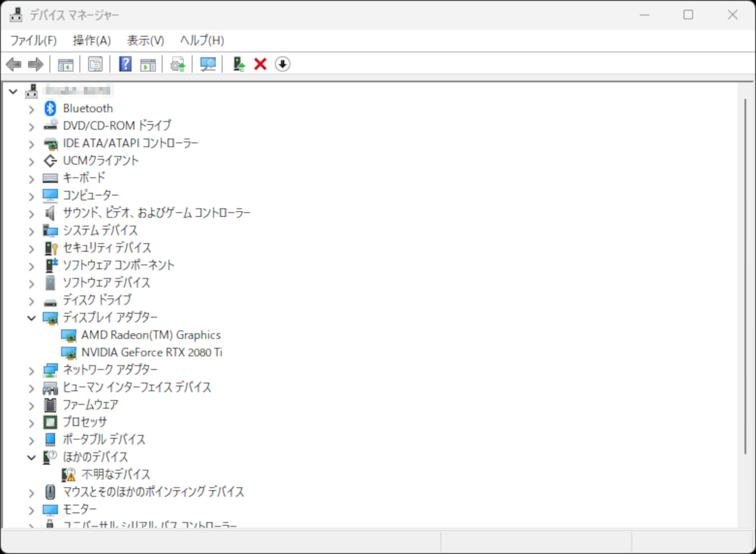Viewport: 756px width, 554px height.
Task: Expand the DVD/CD-ROM ドライブ node
Action: pyautogui.click(x=31, y=126)
